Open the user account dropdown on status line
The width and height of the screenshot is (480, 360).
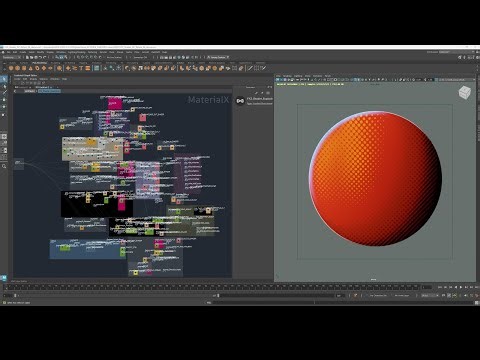point(219,57)
